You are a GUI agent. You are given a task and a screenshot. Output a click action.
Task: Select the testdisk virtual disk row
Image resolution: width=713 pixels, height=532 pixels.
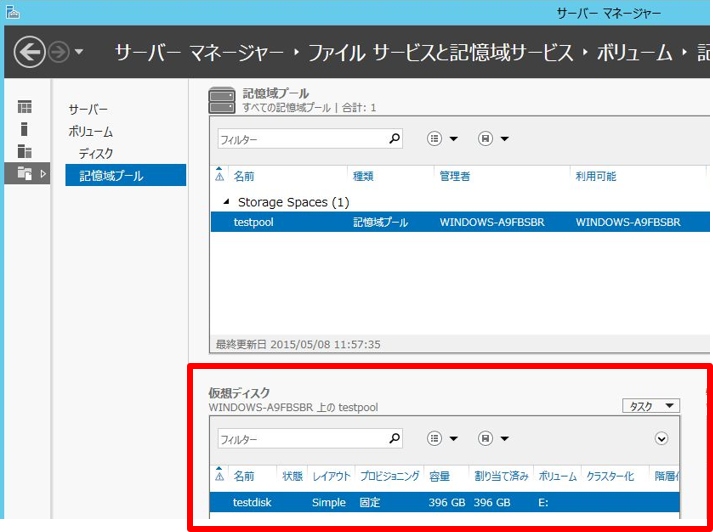click(x=252, y=502)
